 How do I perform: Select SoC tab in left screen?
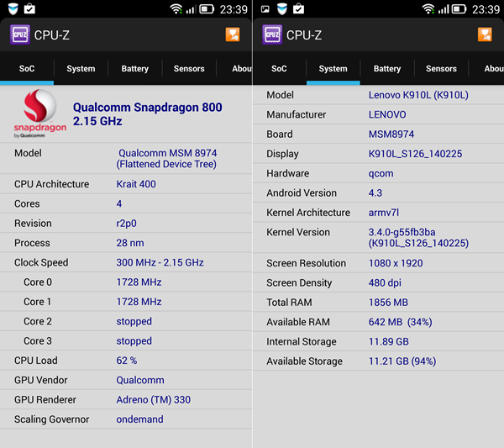click(x=27, y=68)
